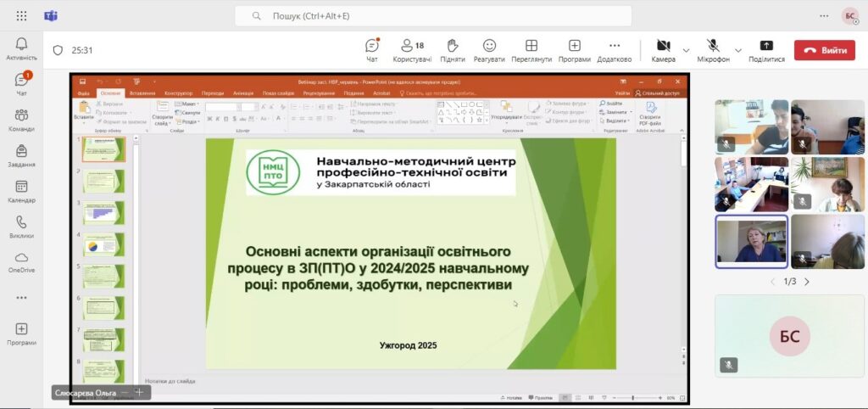Open Calendar in left sidebar
Viewport: 868px width, 409px height.
pyautogui.click(x=21, y=191)
